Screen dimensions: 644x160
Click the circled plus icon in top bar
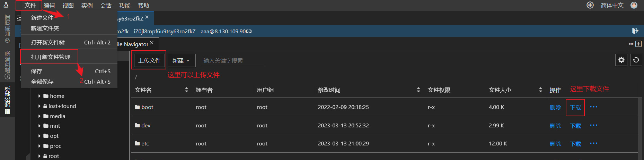tap(590, 5)
